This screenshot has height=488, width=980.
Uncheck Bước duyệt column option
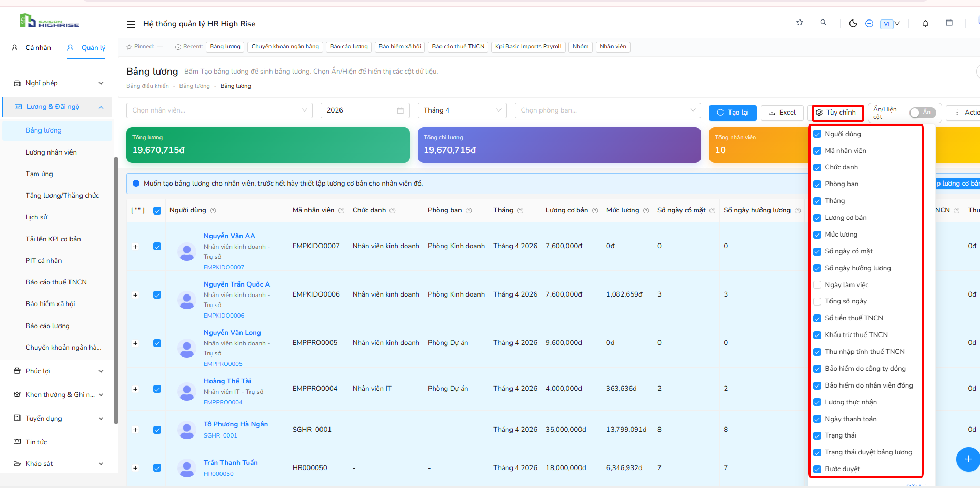pos(817,469)
